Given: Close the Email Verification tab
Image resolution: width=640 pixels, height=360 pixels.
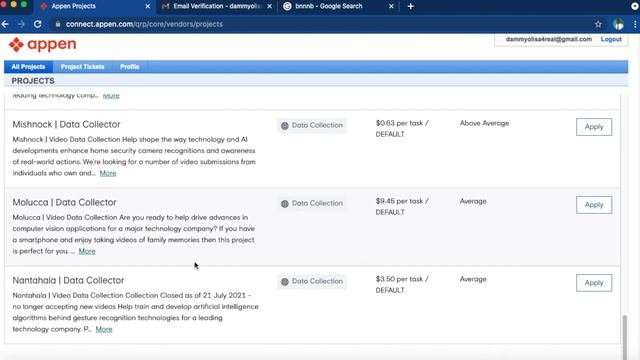Looking at the screenshot, I should [269, 6].
